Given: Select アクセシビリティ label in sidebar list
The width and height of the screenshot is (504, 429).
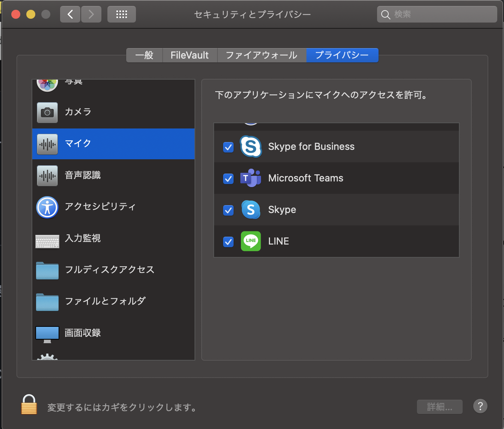Looking at the screenshot, I should tap(100, 207).
